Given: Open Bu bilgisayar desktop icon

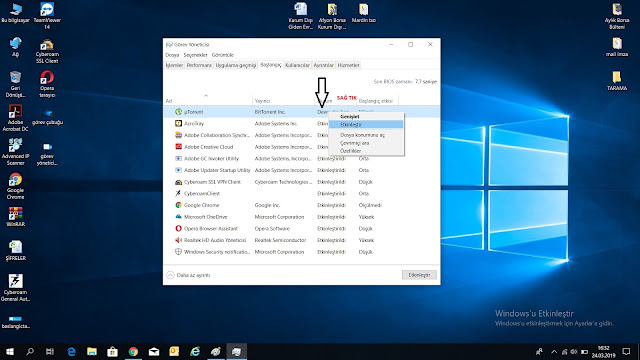Looking at the screenshot, I should (x=16, y=13).
